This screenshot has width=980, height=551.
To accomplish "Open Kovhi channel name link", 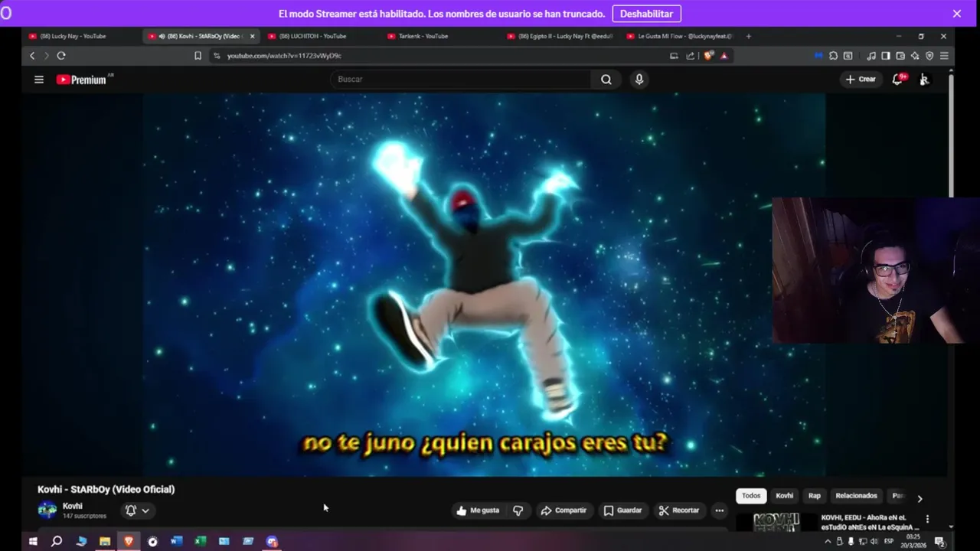I will [73, 506].
